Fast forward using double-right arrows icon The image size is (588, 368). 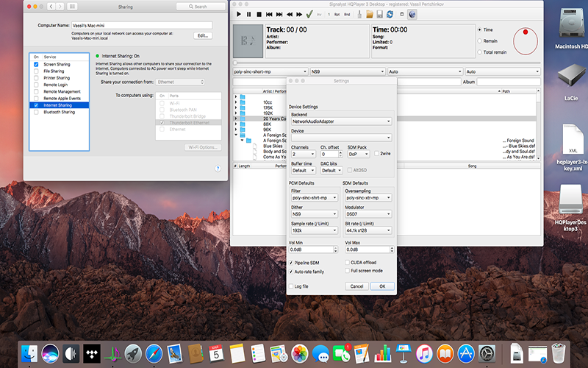299,14
